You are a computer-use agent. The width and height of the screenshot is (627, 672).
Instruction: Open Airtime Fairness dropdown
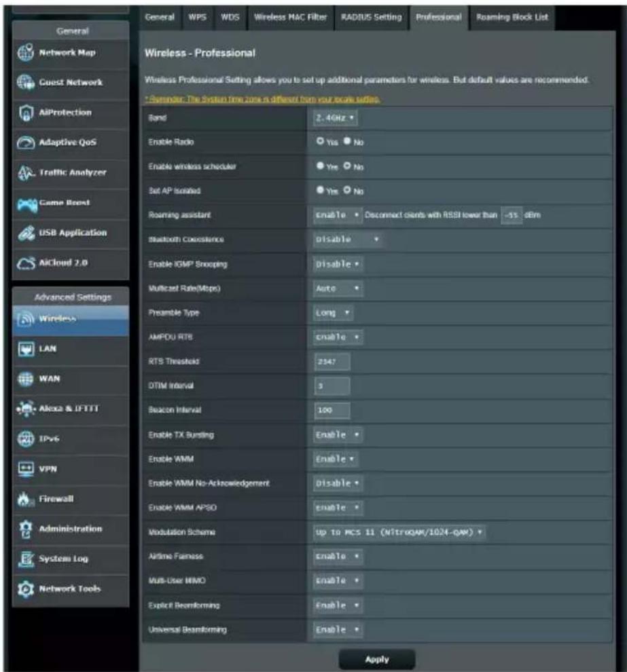click(338, 557)
